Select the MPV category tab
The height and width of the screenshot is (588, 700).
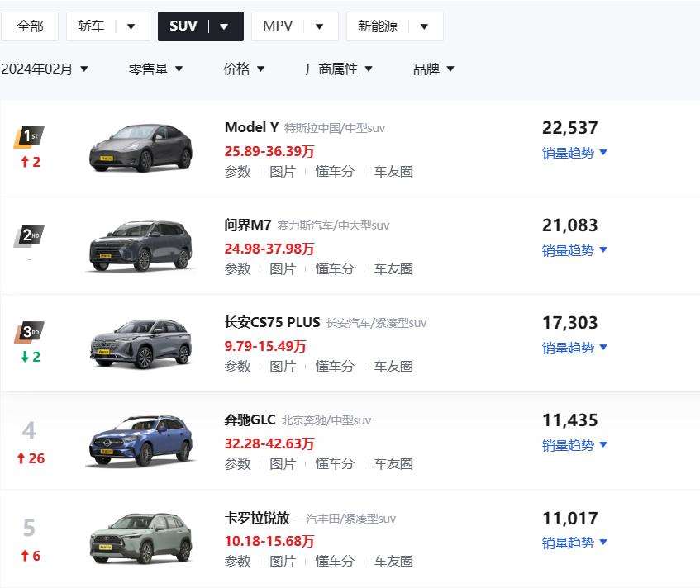(278, 26)
